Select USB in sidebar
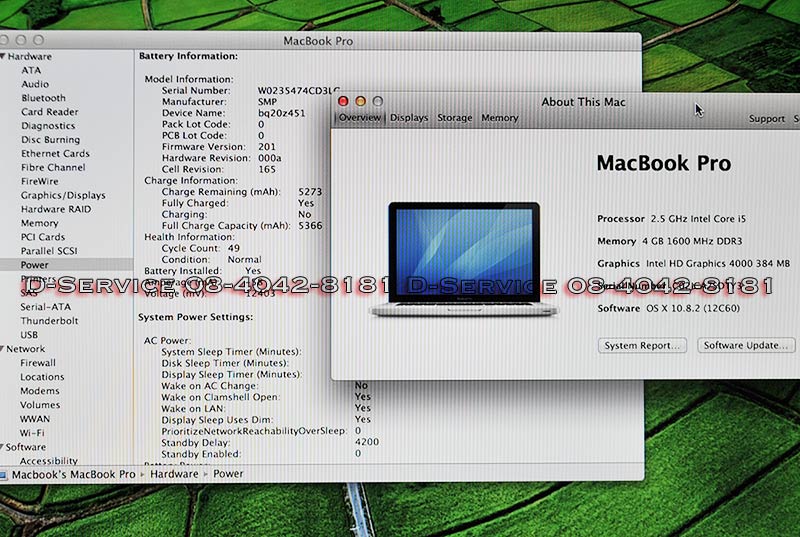Viewport: 800px width, 537px height. [29, 335]
